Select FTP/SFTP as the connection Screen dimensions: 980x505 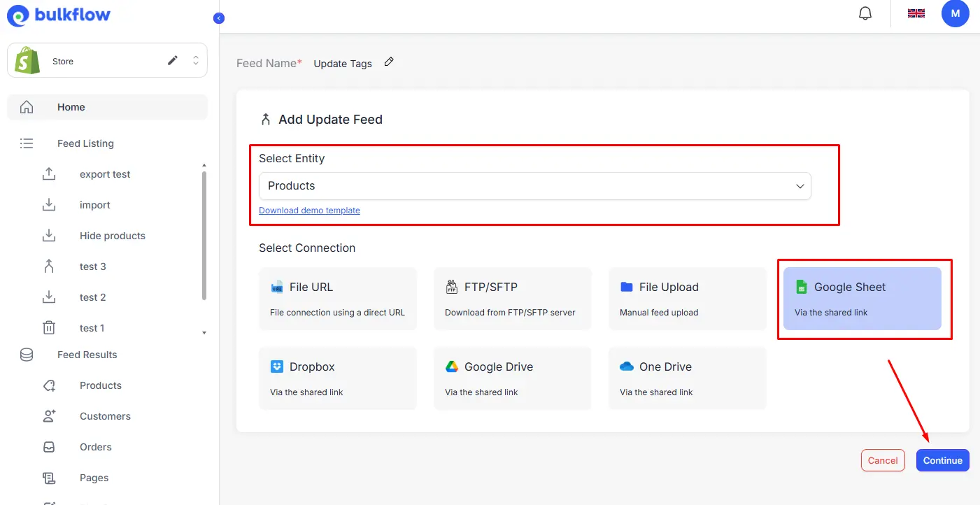pos(512,299)
